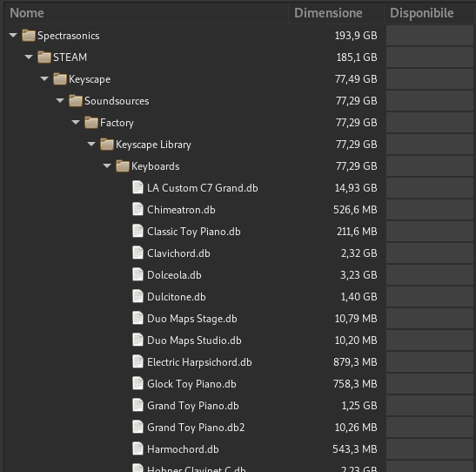Image resolution: width=476 pixels, height=472 pixels.
Task: Select the Factory folder name
Action: (117, 123)
